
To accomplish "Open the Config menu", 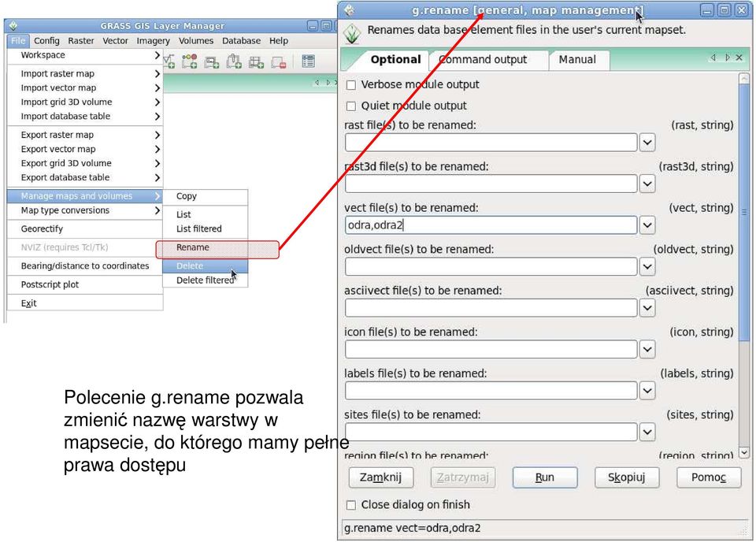I will (x=46, y=41).
